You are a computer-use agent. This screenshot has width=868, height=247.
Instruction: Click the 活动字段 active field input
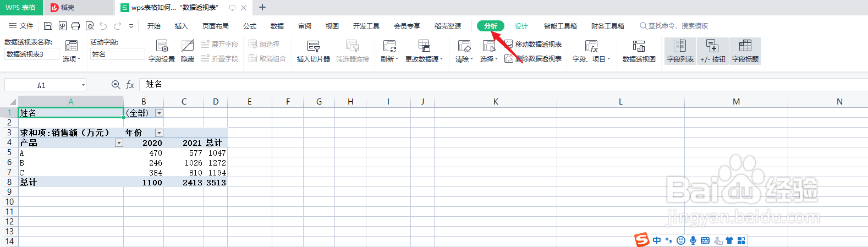[117, 54]
